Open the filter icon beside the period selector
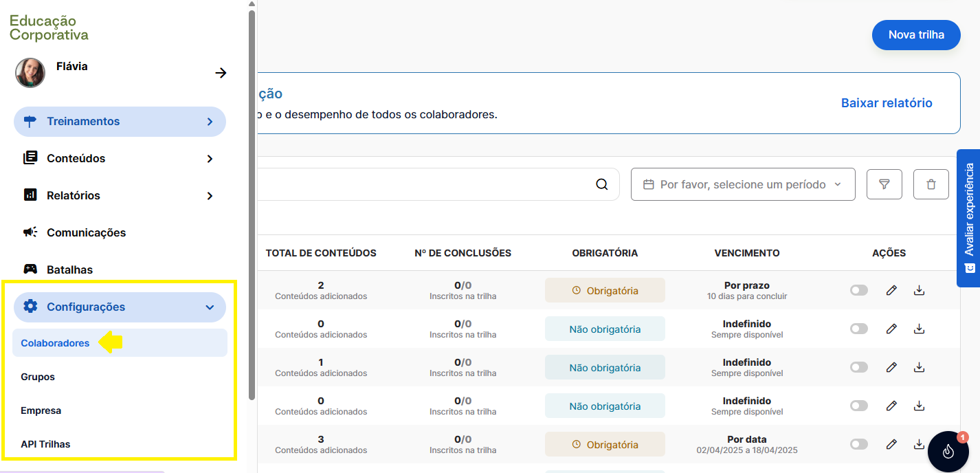This screenshot has width=980, height=473. [884, 184]
